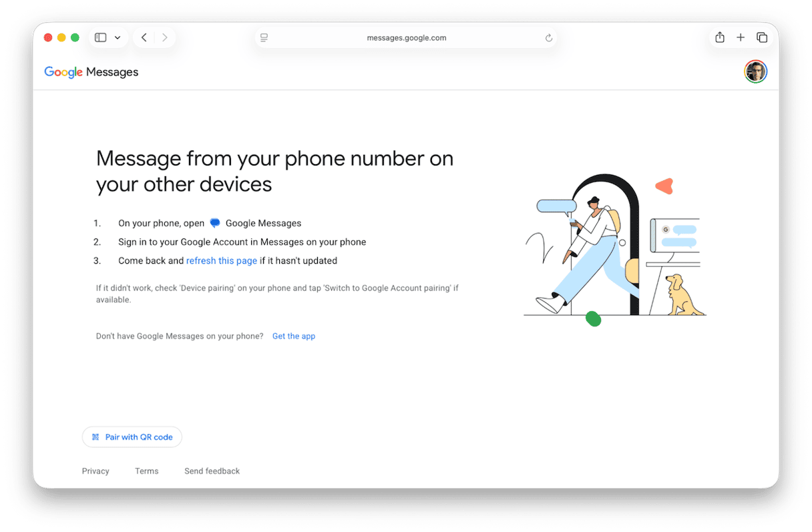Image resolution: width=812 pixels, height=532 pixels.
Task: Open page menu icon in address bar
Action: click(x=264, y=38)
